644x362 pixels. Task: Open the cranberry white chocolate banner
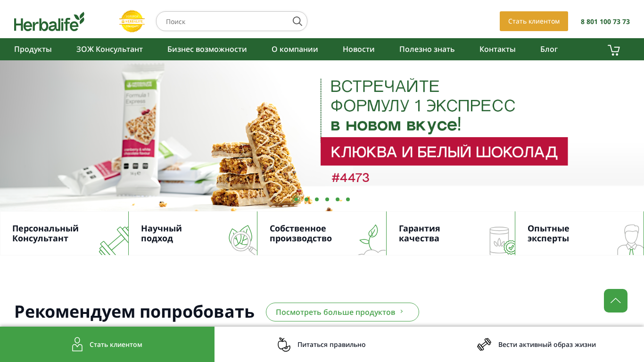pyautogui.click(x=322, y=136)
